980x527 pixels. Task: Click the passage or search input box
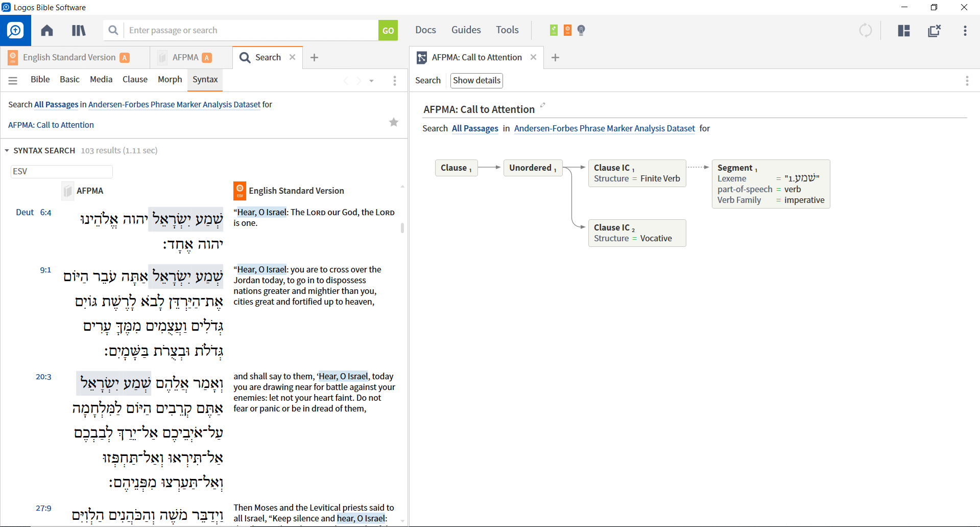click(x=250, y=31)
